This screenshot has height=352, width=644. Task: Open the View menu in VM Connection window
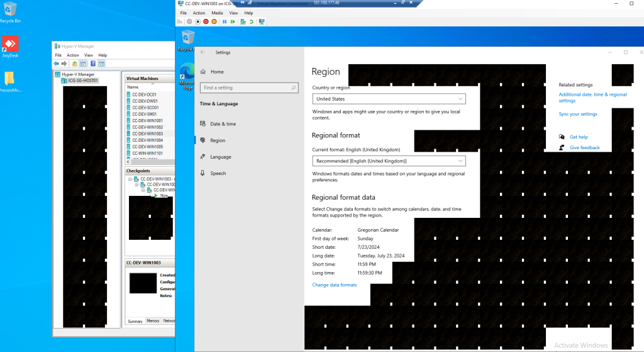pos(233,13)
